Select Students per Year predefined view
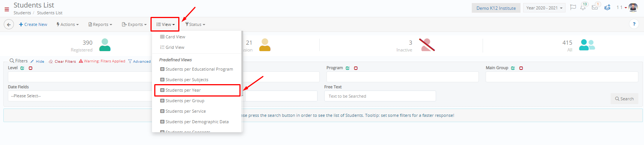Image resolution: width=644 pixels, height=145 pixels. point(197,90)
